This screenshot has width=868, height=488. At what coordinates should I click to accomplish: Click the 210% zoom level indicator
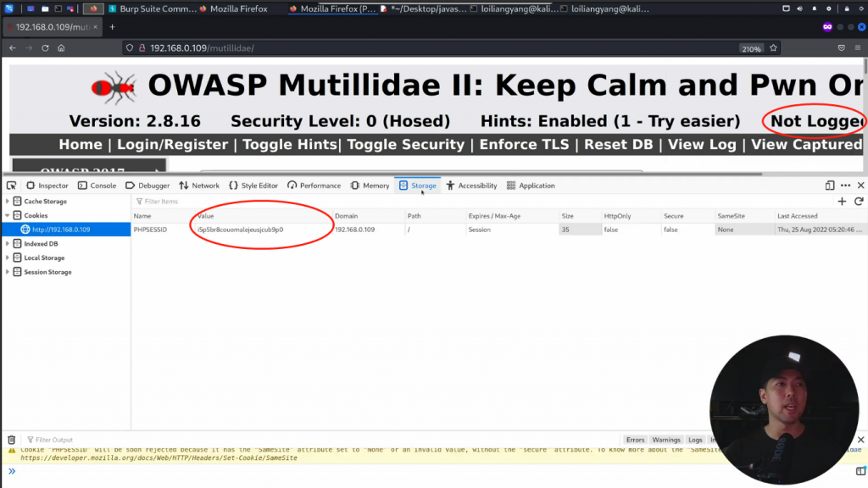(751, 48)
